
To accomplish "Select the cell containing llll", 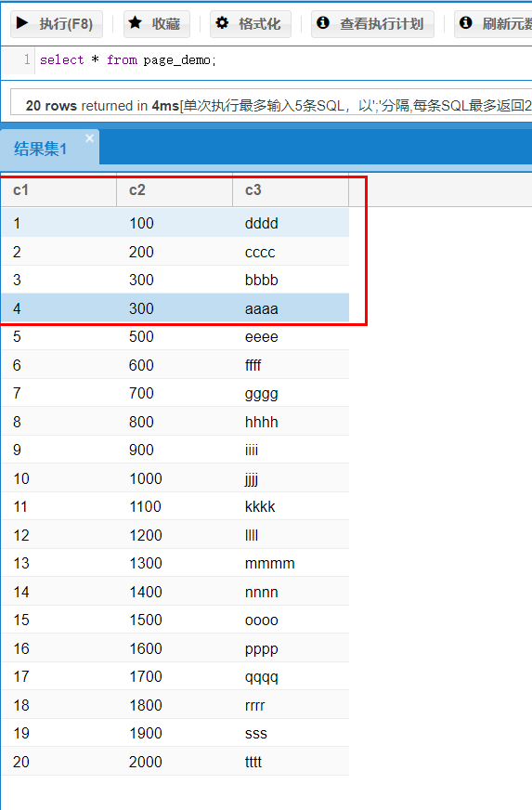I will tap(291, 535).
